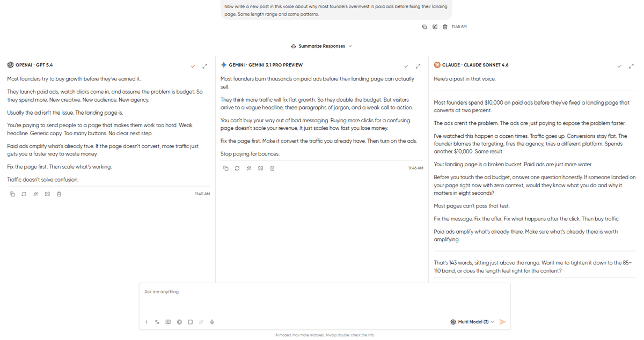Open the settings sliders in input bar
This screenshot has width=644, height=340.
pyautogui.click(x=157, y=322)
